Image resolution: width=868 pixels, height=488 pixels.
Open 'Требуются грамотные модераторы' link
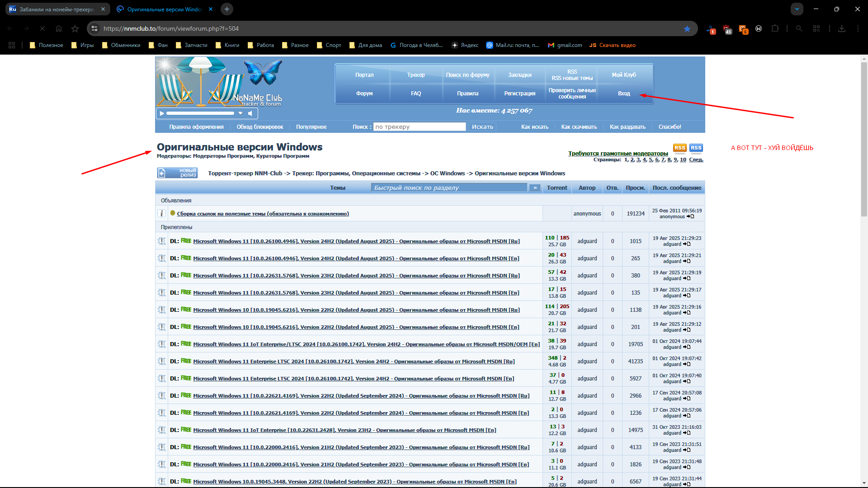[x=618, y=154]
